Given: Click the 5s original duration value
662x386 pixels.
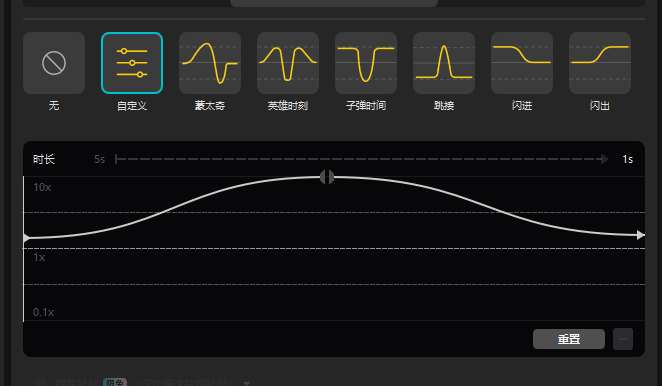Looking at the screenshot, I should (100, 159).
